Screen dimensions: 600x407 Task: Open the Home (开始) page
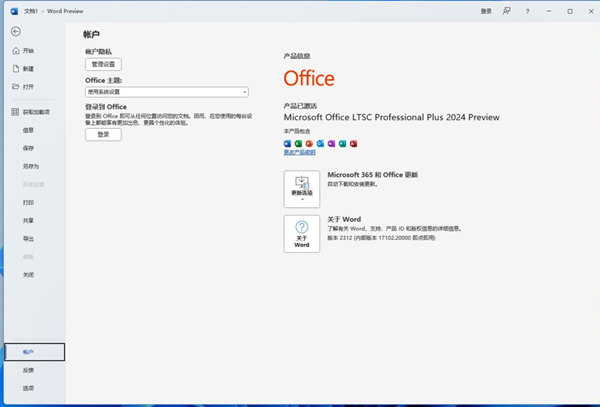click(28, 50)
